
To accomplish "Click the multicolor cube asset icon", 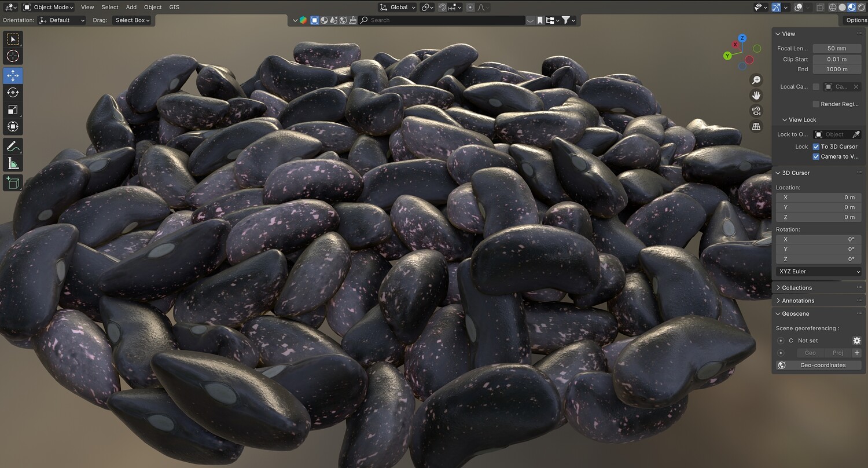I will pyautogui.click(x=304, y=20).
